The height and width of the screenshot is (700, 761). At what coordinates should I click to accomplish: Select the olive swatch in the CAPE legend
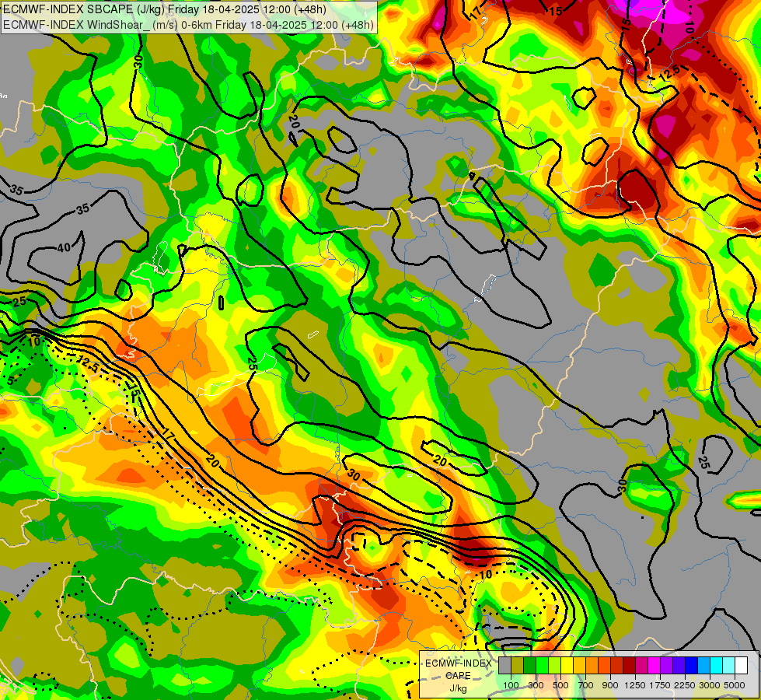(518, 666)
